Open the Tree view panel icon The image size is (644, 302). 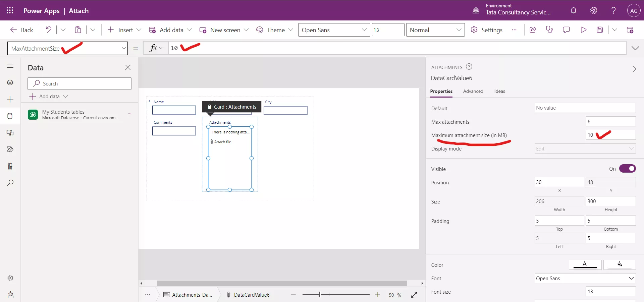(x=10, y=82)
